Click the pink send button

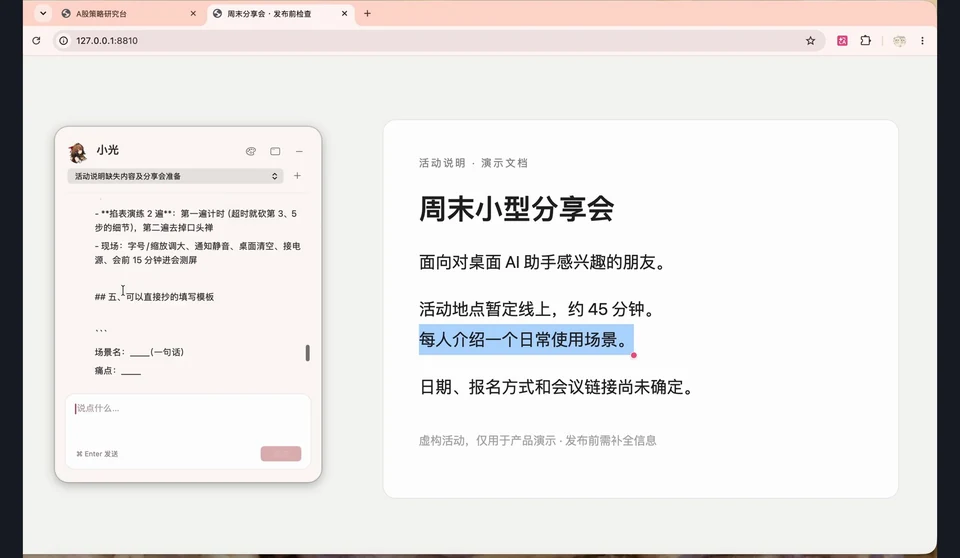click(281, 453)
